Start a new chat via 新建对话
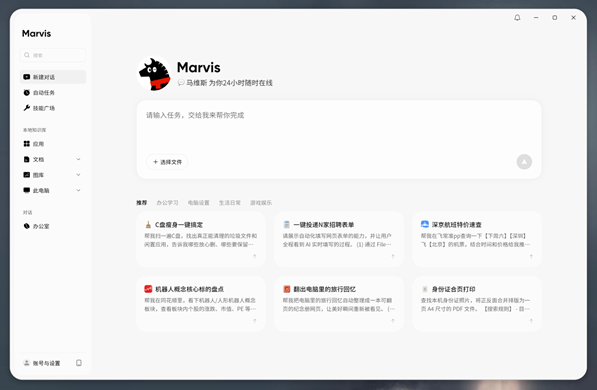597x390 pixels. coord(53,77)
